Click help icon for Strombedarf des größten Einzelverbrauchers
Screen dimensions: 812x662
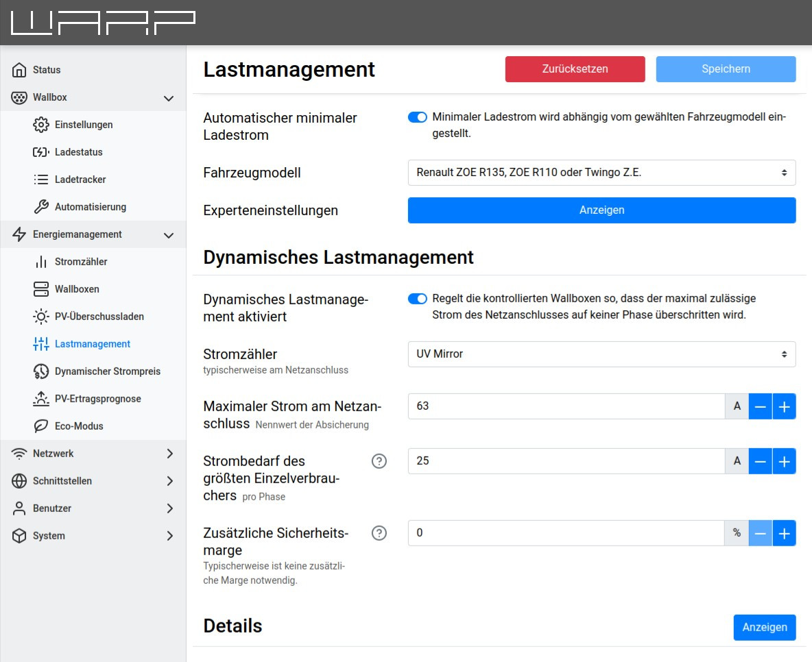379,461
